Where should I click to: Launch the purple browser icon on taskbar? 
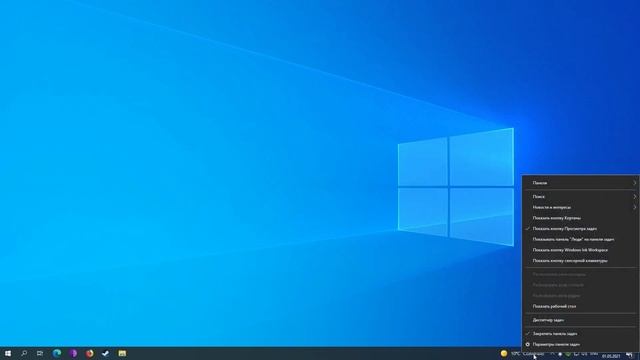(x=73, y=353)
